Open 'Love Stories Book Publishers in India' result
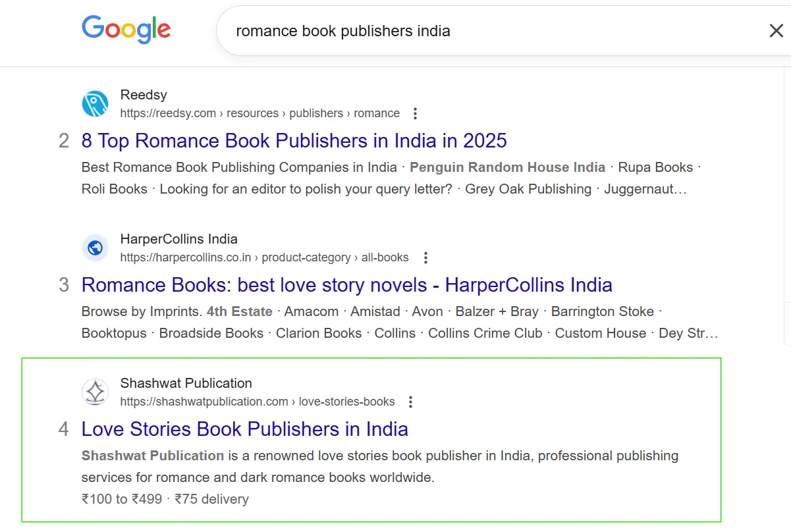 coord(244,429)
